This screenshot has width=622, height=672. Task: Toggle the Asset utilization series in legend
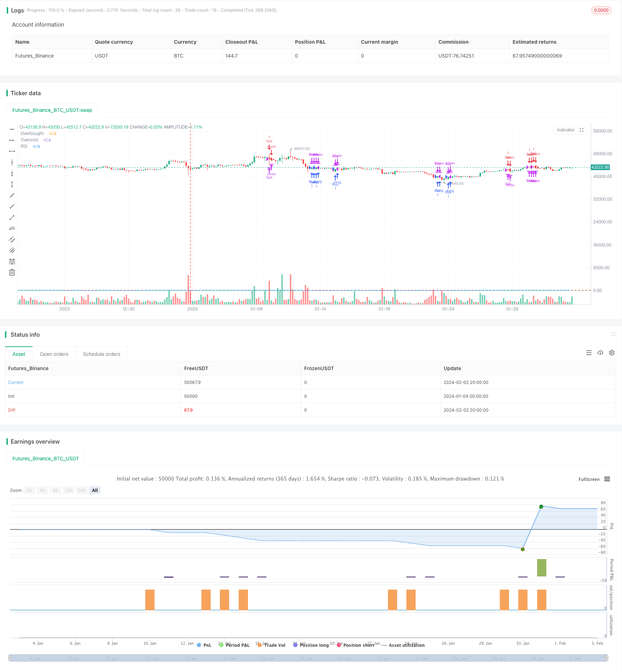coord(403,645)
